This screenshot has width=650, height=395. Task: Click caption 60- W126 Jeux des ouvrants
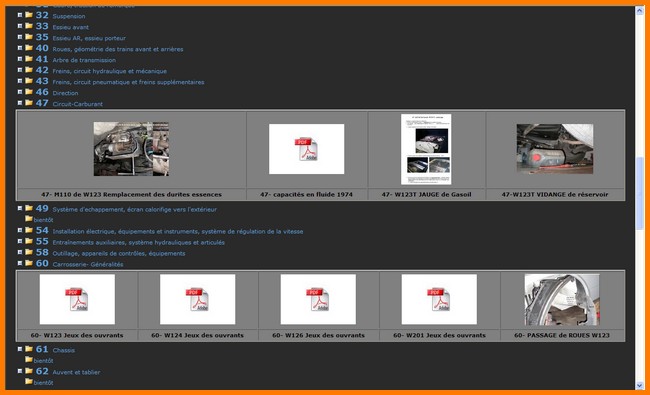click(318, 335)
